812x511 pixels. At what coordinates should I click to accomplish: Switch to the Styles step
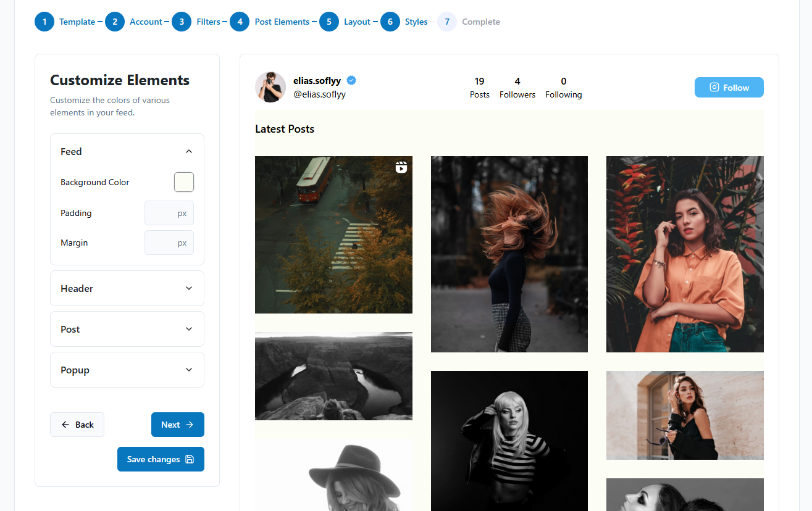pos(416,22)
